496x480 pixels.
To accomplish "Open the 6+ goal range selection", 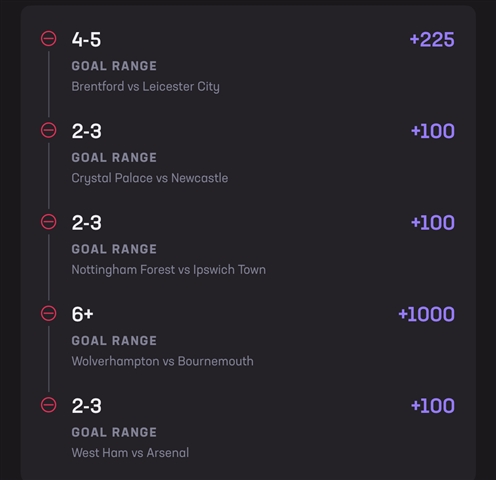I will [x=82, y=314].
